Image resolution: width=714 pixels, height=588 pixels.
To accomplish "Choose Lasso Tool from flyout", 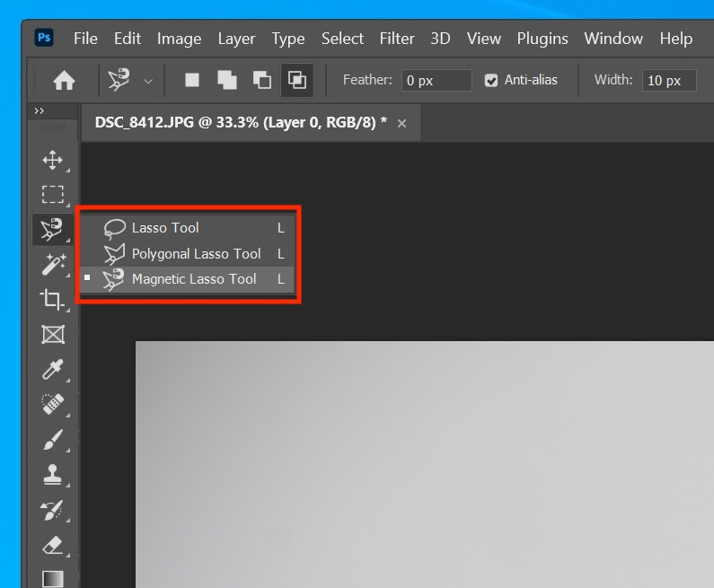I will (x=187, y=227).
